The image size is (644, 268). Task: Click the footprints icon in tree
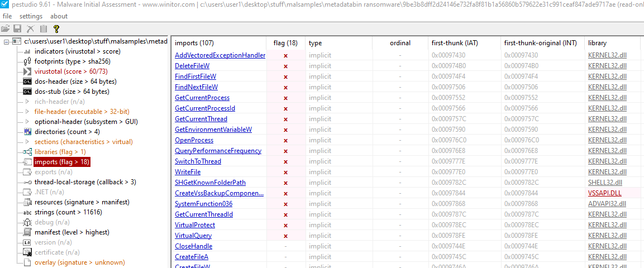coord(27,61)
